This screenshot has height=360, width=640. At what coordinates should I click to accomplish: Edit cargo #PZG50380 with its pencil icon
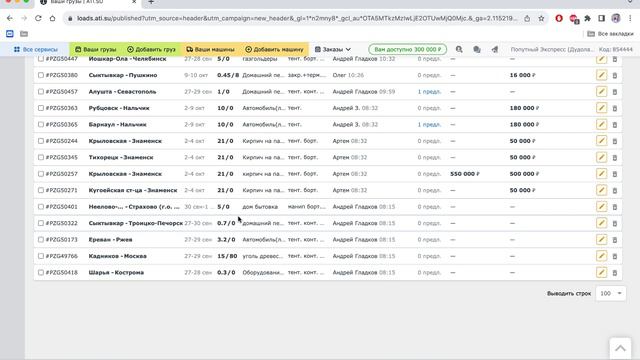coord(601,75)
